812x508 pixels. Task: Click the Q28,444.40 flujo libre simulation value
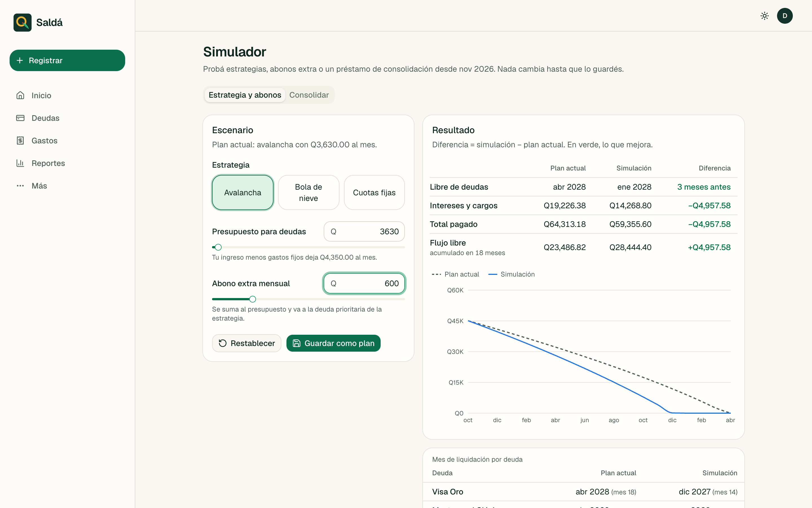[630, 247]
